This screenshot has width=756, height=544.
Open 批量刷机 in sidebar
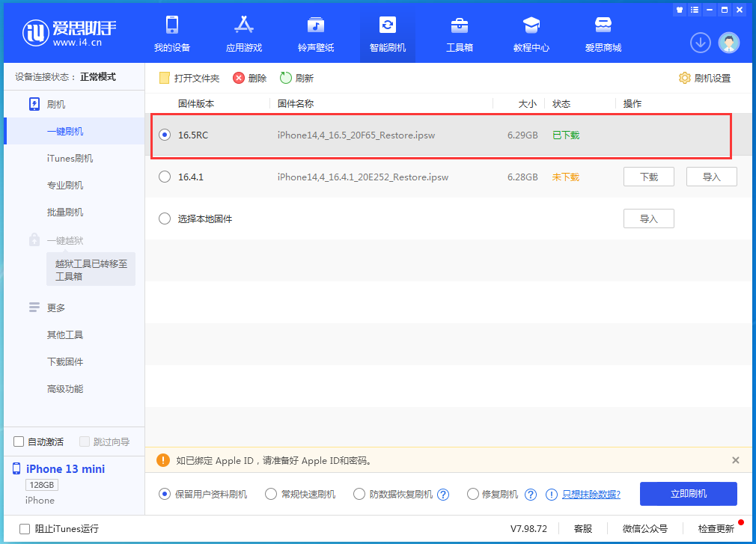(x=65, y=212)
